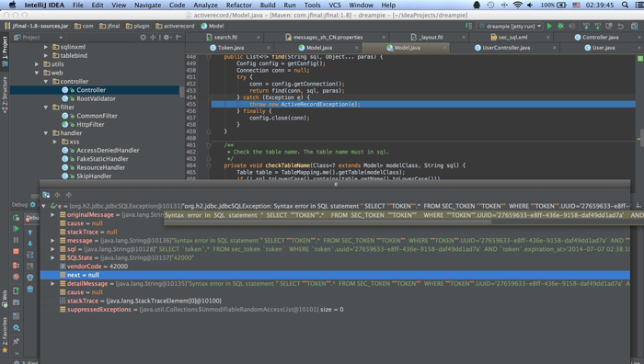Click the Make Project build icon
The width and height of the screenshot is (644, 364).
468,26
